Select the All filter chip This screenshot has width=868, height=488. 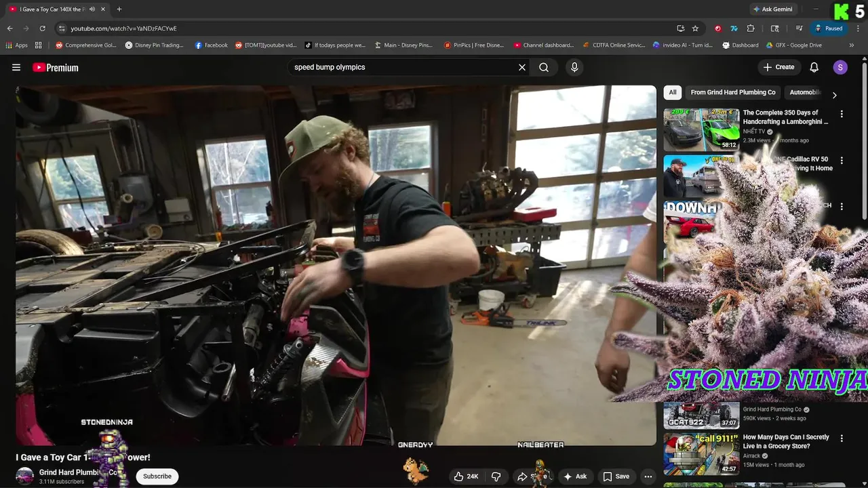click(673, 92)
